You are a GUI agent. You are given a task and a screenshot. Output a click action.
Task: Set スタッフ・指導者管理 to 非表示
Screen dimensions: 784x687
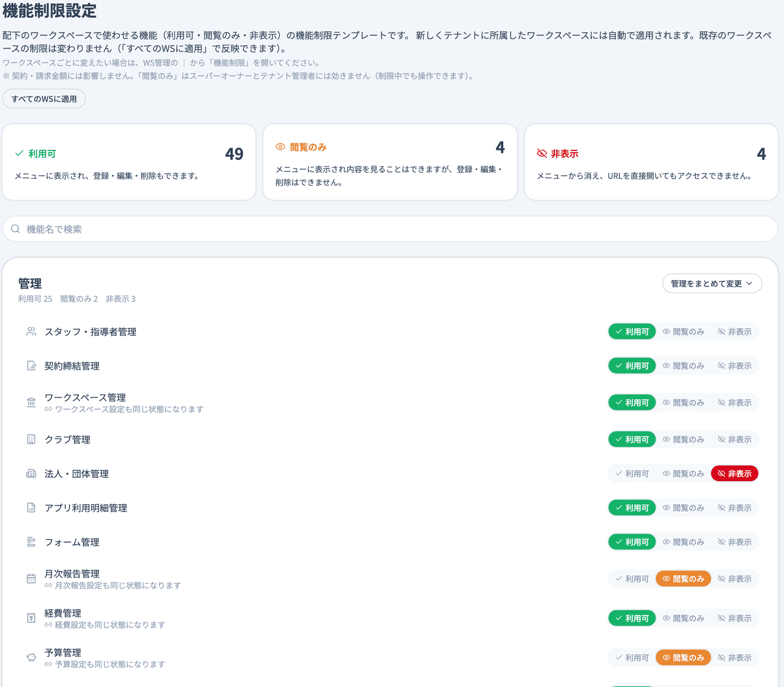tap(735, 332)
